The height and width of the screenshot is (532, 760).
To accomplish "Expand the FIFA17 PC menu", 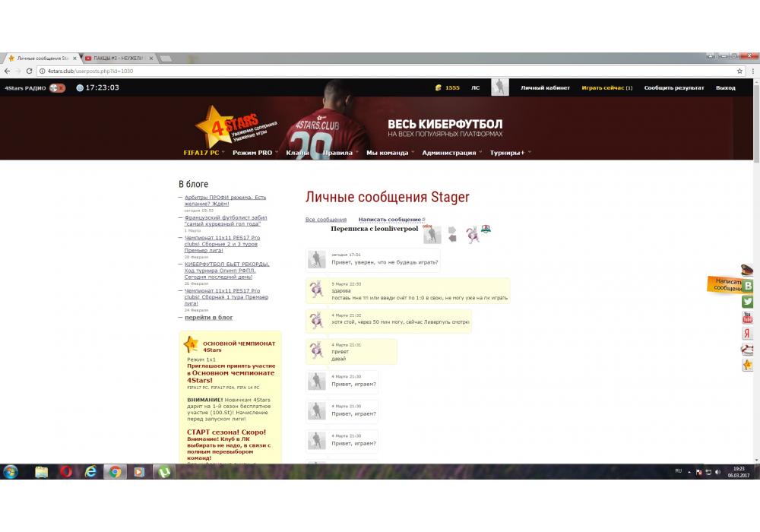I will pyautogui.click(x=204, y=153).
